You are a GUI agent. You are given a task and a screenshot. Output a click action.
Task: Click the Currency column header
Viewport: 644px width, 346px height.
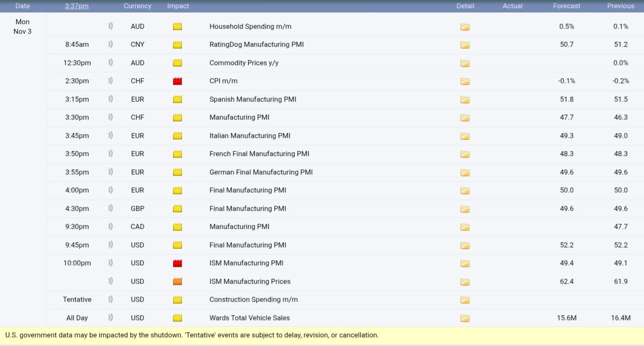(137, 6)
